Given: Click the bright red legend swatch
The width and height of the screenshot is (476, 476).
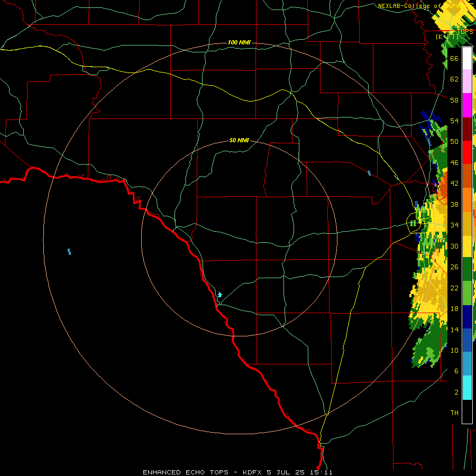Looking at the screenshot, I should pos(467,152).
